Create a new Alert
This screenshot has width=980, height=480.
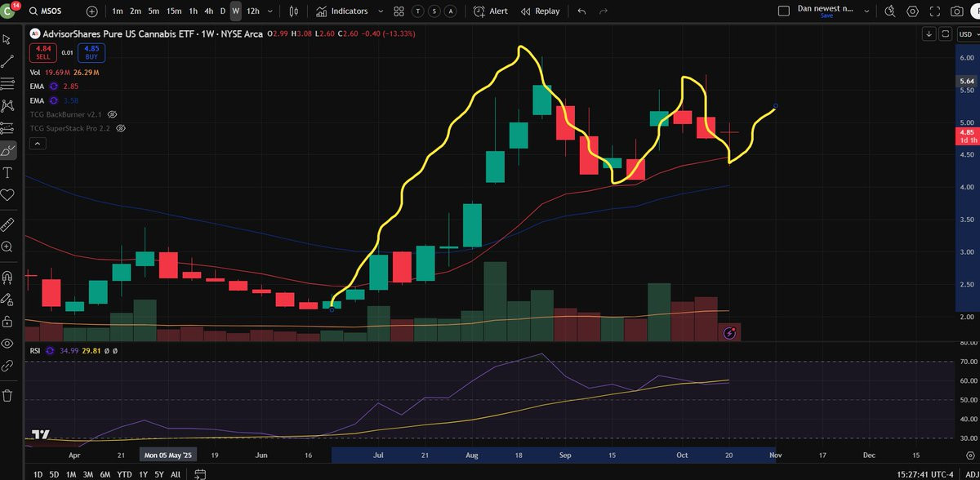click(x=491, y=11)
